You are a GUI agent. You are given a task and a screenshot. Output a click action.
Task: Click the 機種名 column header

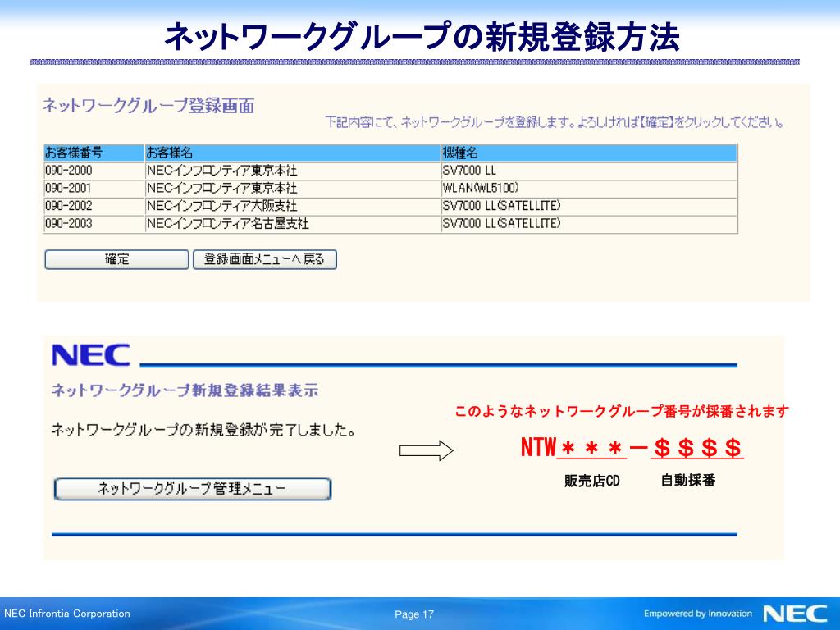click(589, 153)
